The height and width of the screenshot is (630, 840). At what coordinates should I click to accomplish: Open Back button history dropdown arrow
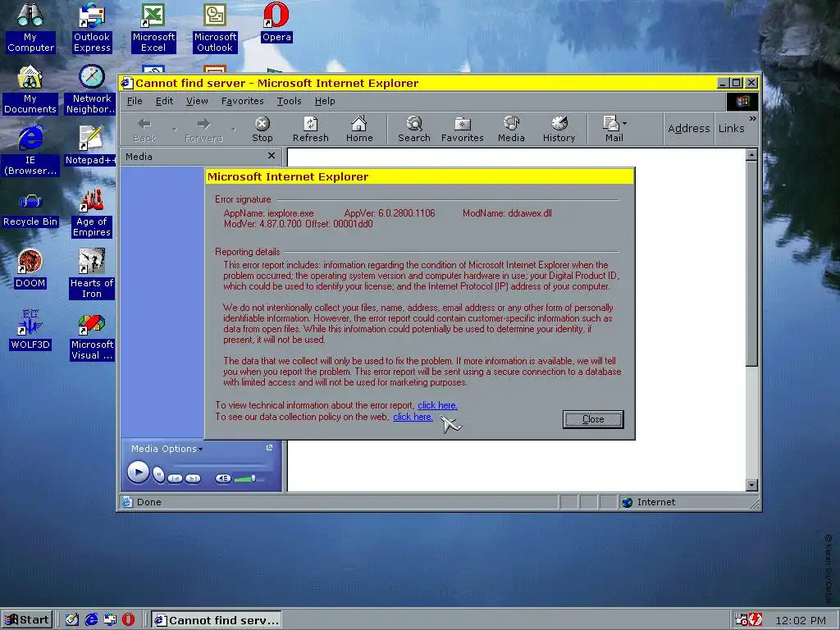point(174,129)
